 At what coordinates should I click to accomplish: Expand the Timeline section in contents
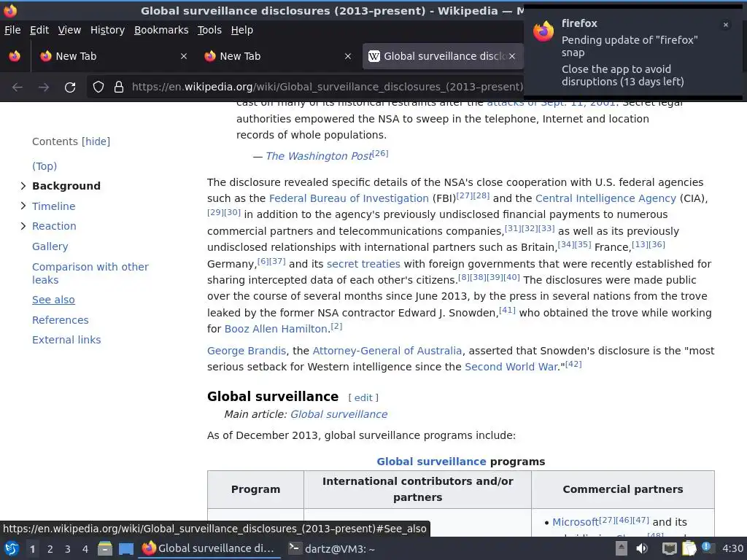point(23,206)
